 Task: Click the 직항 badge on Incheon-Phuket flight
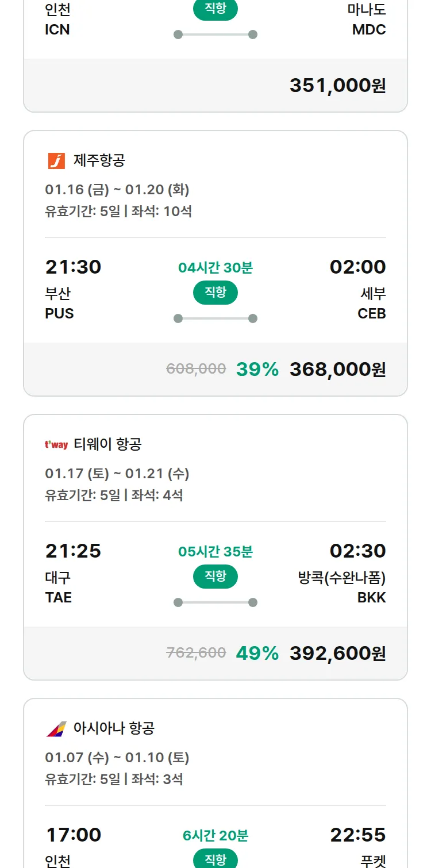pos(215,859)
